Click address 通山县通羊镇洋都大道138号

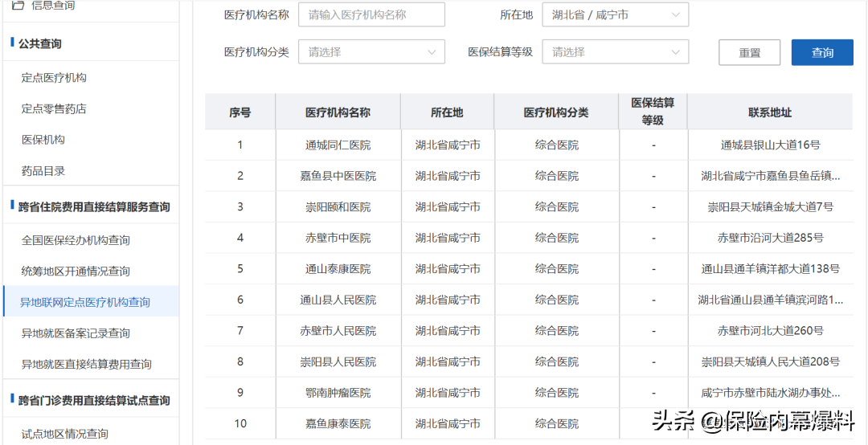[x=770, y=269]
